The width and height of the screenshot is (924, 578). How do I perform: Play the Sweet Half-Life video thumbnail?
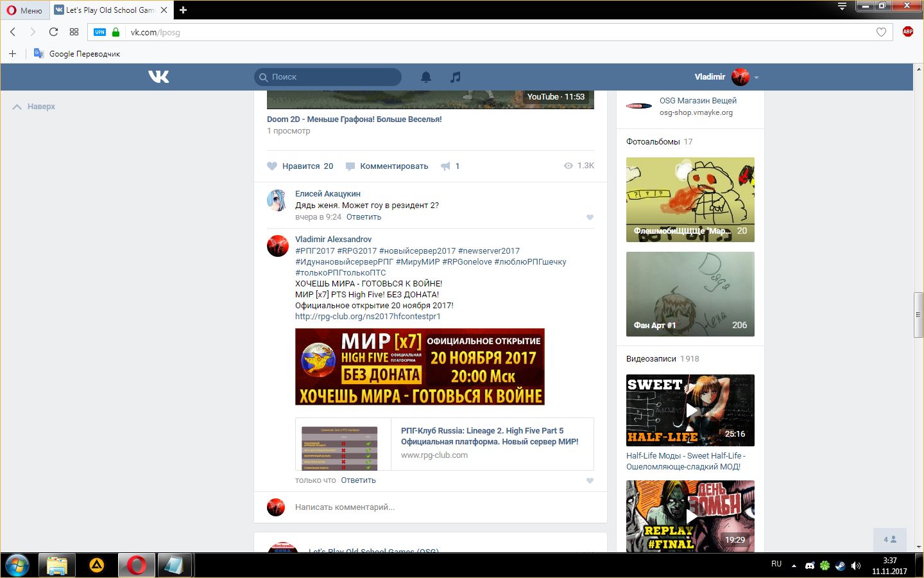click(x=690, y=410)
